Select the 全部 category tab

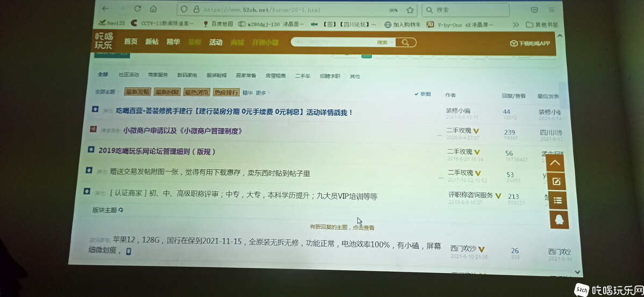tap(103, 74)
